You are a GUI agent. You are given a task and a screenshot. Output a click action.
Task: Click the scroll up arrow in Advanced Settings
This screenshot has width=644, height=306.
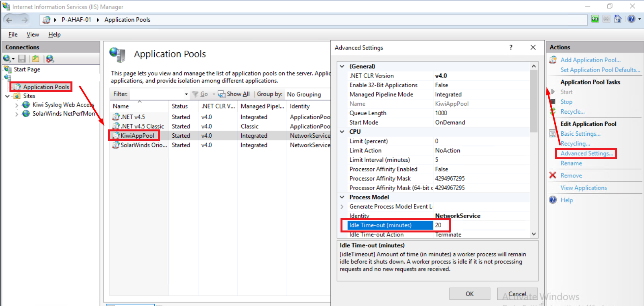pos(534,66)
